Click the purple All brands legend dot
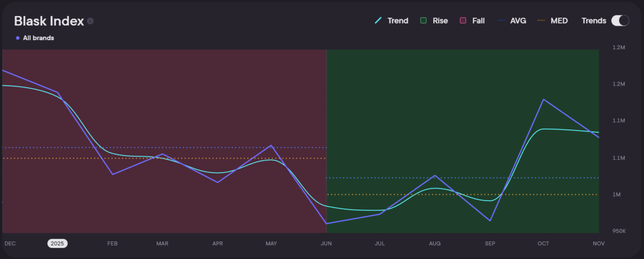 tap(18, 38)
